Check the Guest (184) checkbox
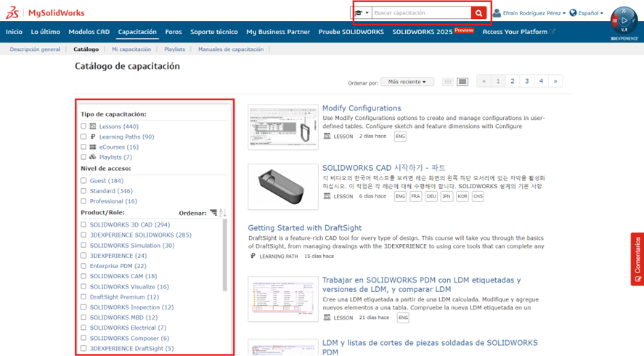The width and height of the screenshot is (644, 356). pyautogui.click(x=83, y=180)
